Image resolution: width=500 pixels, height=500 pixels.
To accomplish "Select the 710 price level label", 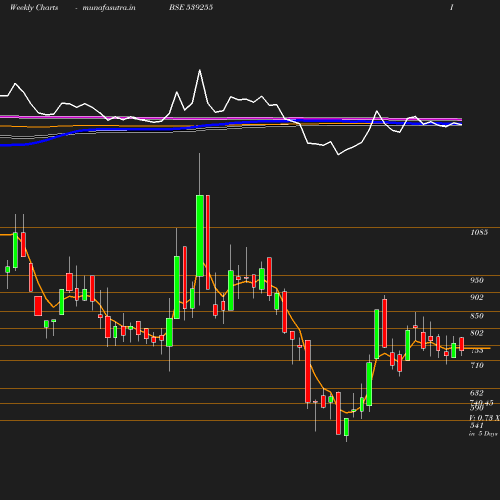I will tap(477, 366).
